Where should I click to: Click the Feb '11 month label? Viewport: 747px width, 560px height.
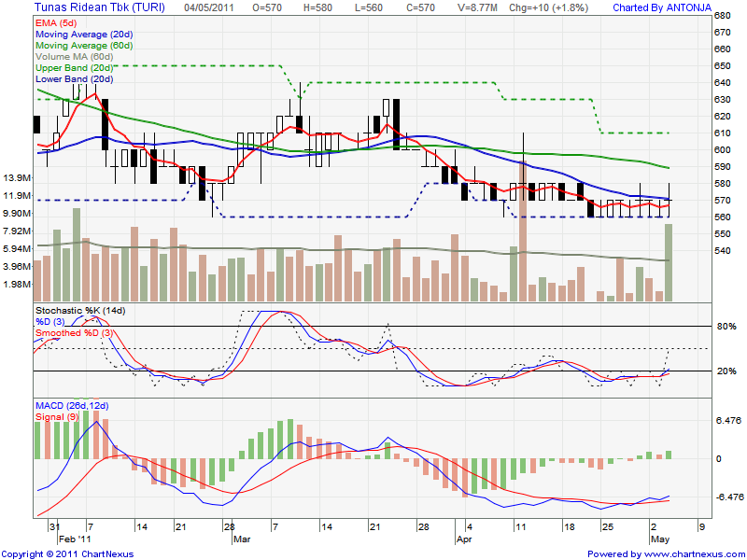75,539
